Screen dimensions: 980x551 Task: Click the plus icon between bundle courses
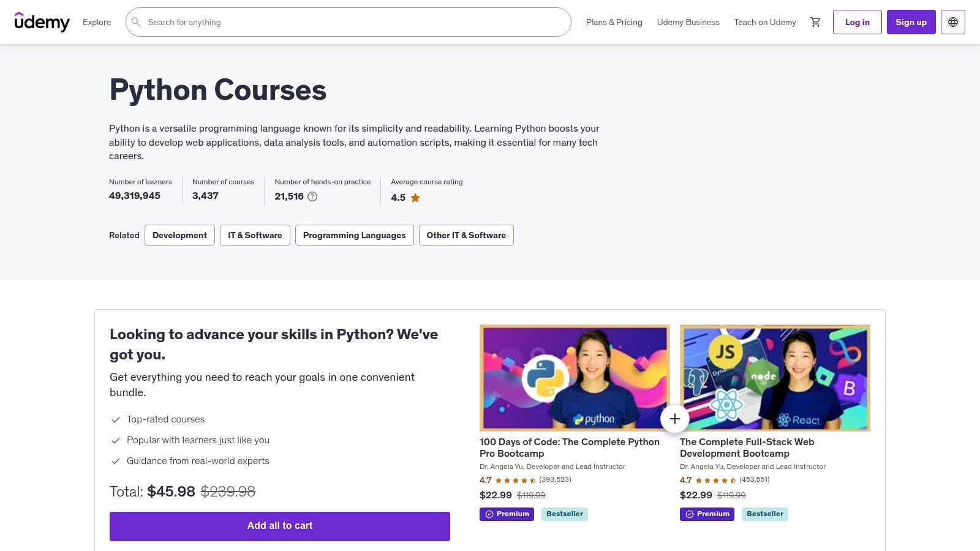pyautogui.click(x=675, y=419)
